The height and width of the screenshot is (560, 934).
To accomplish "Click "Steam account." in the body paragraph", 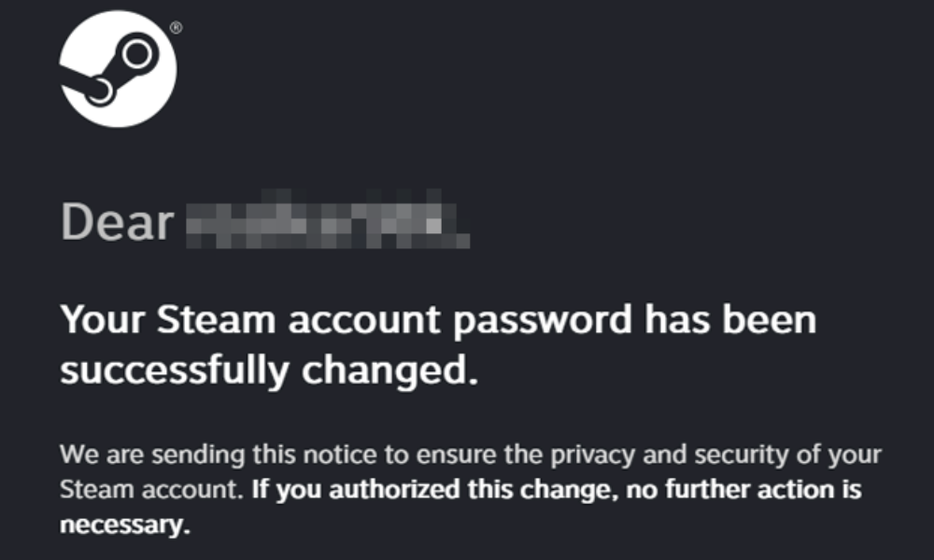I will coord(153,490).
